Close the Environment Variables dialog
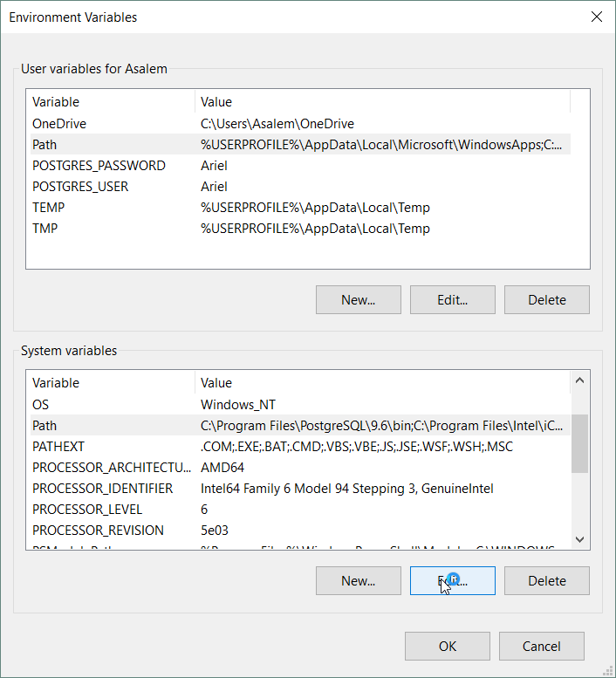616x678 pixels. click(597, 17)
